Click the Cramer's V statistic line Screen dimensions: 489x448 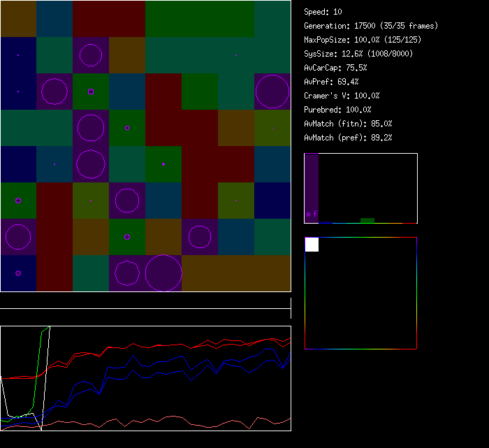(x=342, y=96)
